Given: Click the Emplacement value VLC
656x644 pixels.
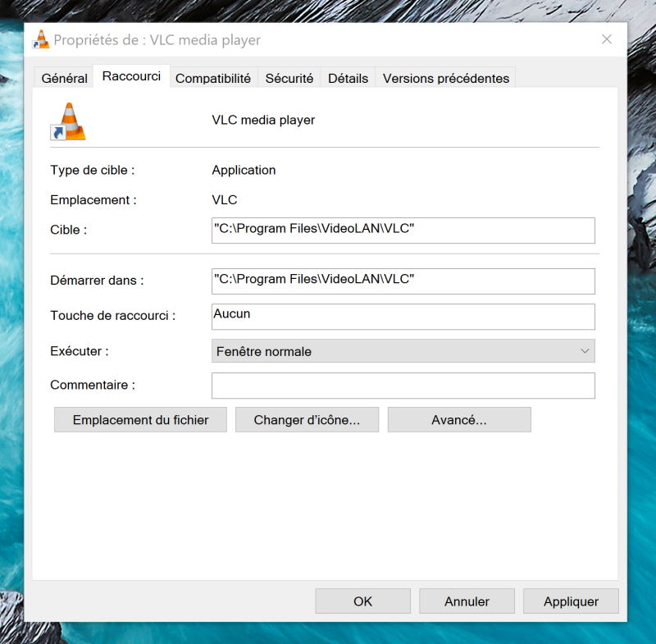Looking at the screenshot, I should click(224, 199).
